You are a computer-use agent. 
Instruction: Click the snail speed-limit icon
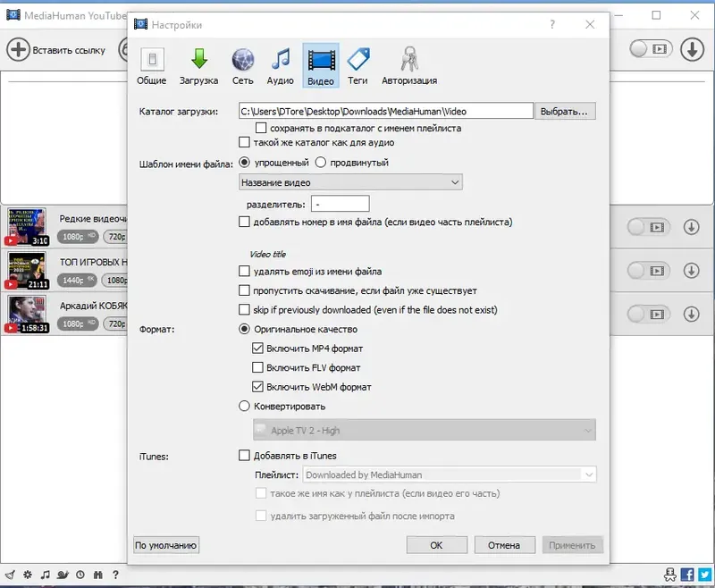tap(63, 575)
